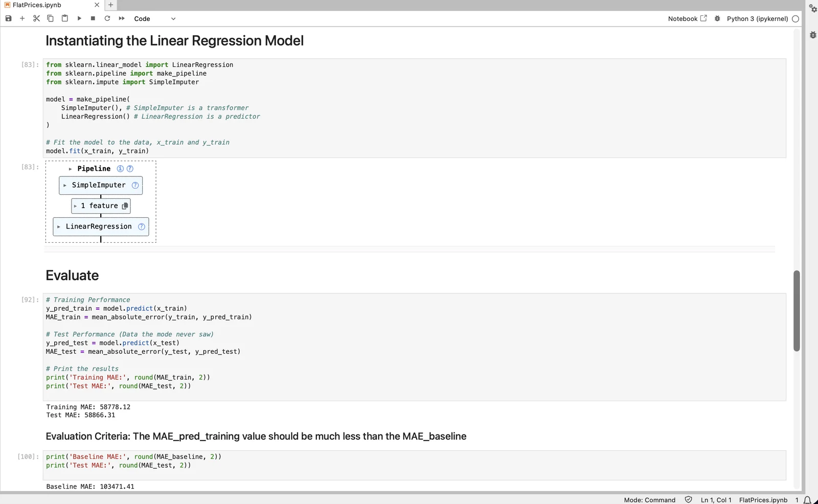Click the Test MAE: 58866.31 output
The height and width of the screenshot is (504, 818).
tap(81, 415)
